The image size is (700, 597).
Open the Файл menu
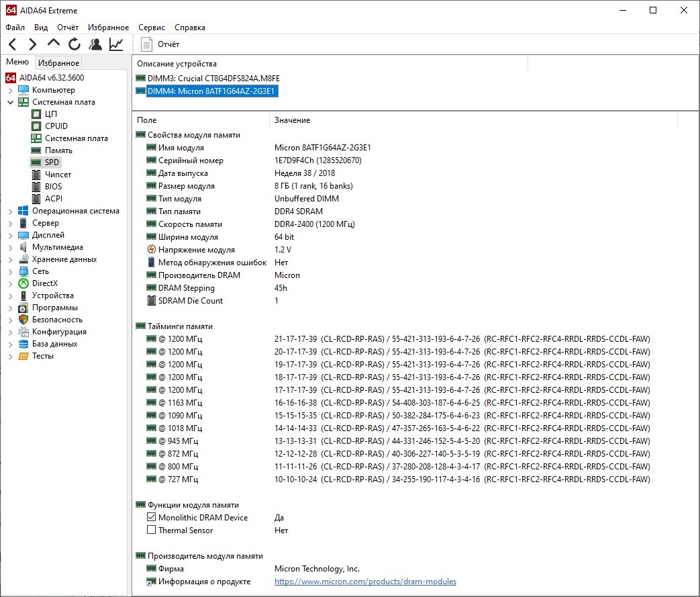(x=15, y=28)
